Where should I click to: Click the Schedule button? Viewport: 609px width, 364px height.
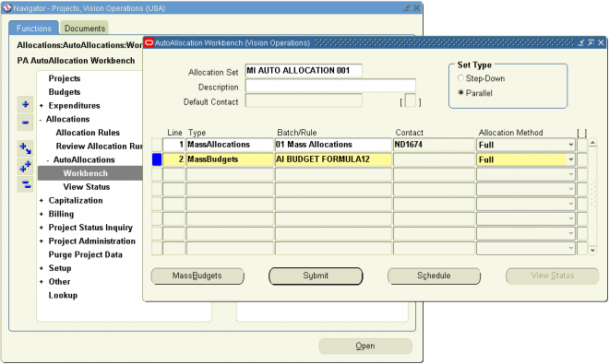(434, 276)
